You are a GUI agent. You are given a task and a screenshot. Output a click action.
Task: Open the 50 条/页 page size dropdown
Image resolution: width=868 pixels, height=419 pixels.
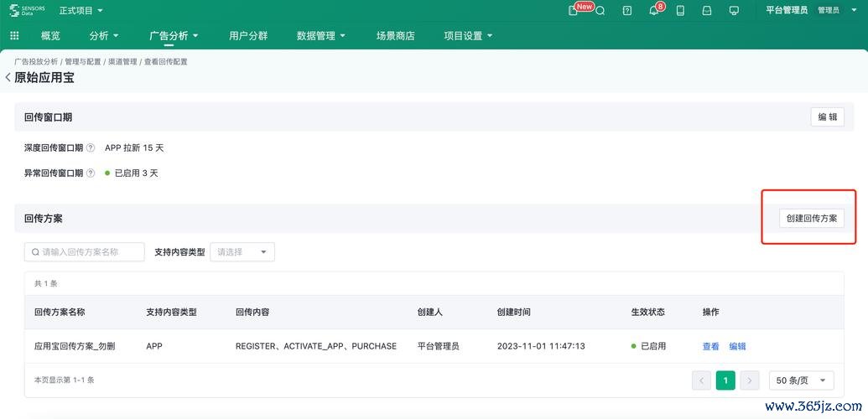802,380
